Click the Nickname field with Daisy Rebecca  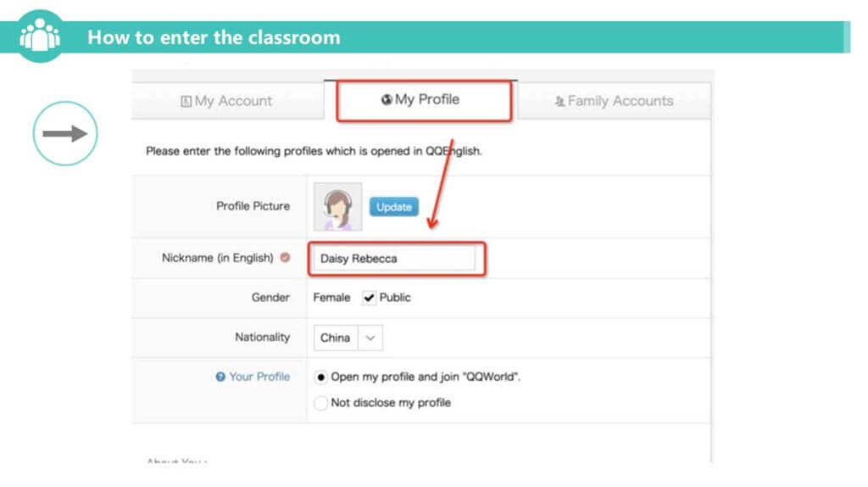click(397, 259)
